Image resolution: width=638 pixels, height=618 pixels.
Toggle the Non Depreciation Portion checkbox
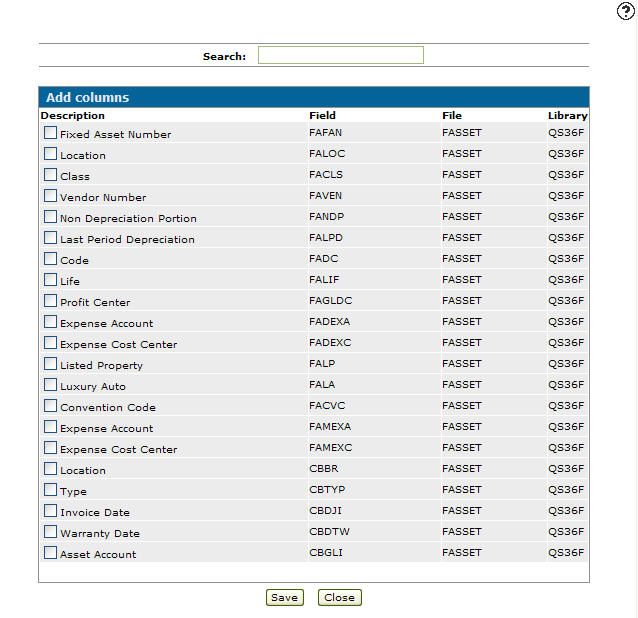pos(50,217)
